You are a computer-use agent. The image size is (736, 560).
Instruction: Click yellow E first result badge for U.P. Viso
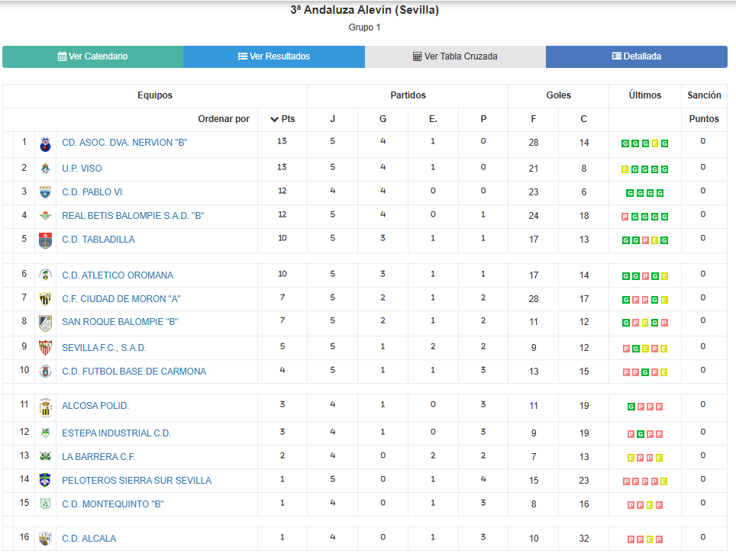(x=625, y=169)
